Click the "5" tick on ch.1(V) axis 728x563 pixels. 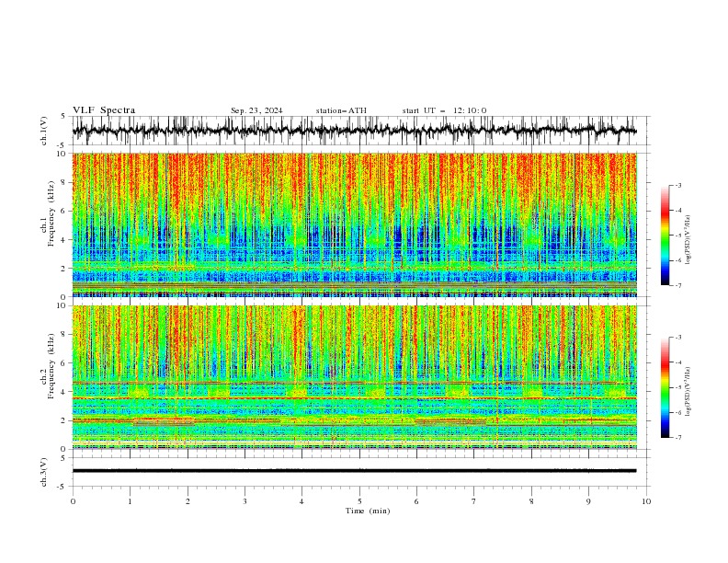tap(64, 117)
